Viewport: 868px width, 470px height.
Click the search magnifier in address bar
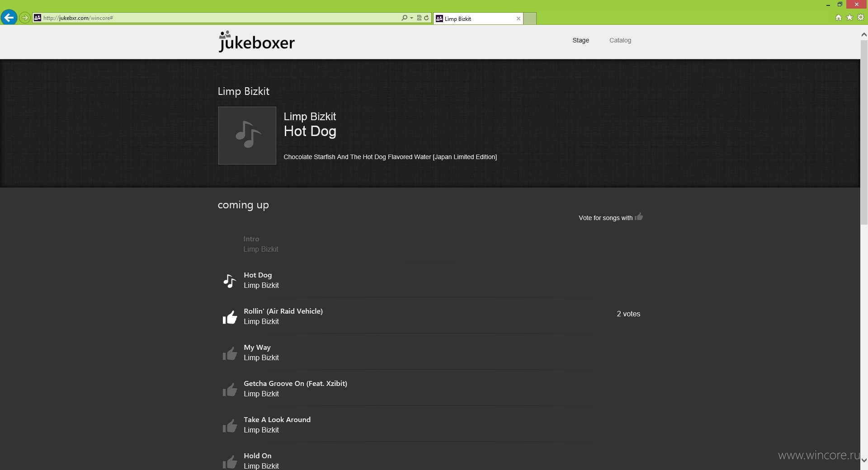coord(404,18)
